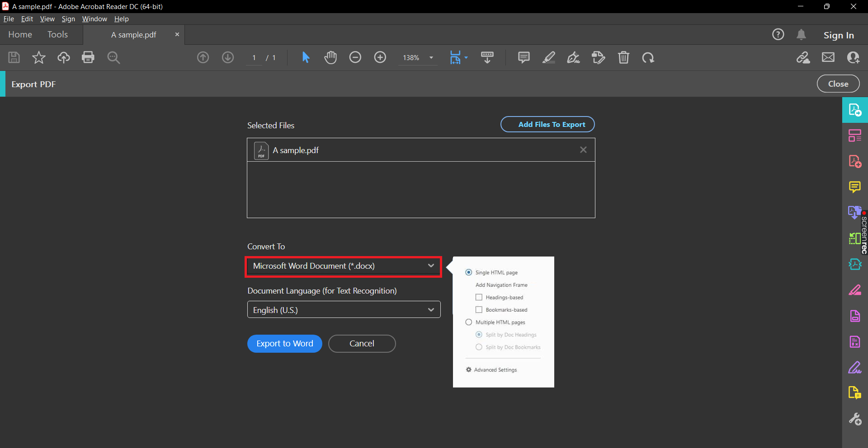Open the More Tools wrench icon
This screenshot has width=868, height=448.
855,419
